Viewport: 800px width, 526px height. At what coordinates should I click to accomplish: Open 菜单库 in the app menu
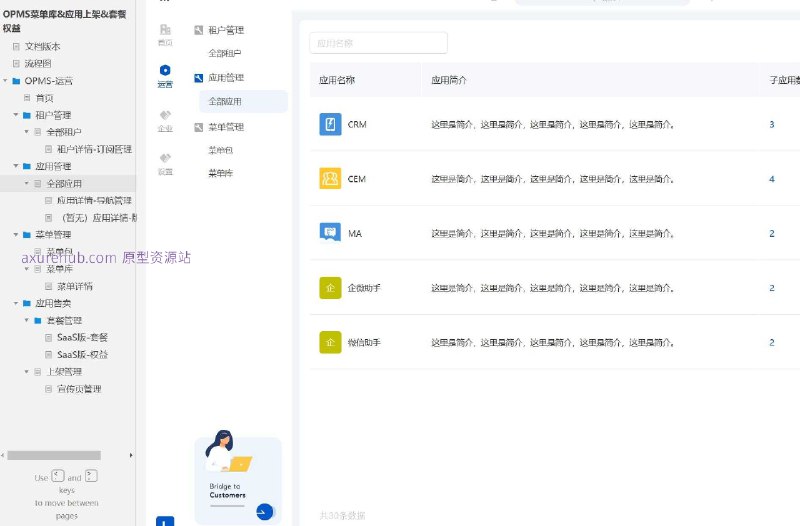(x=220, y=173)
